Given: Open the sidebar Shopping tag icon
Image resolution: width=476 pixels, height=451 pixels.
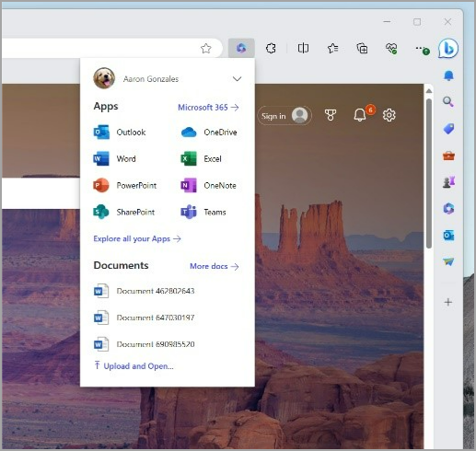Looking at the screenshot, I should (448, 129).
